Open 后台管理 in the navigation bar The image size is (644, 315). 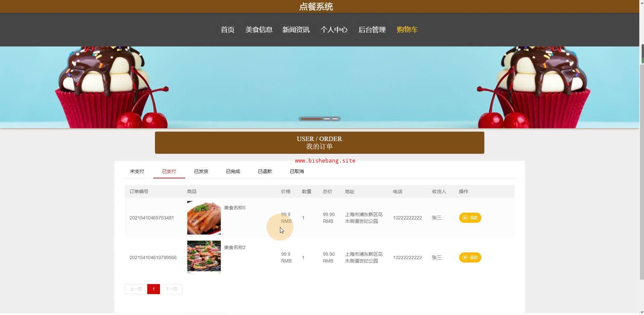click(x=372, y=30)
